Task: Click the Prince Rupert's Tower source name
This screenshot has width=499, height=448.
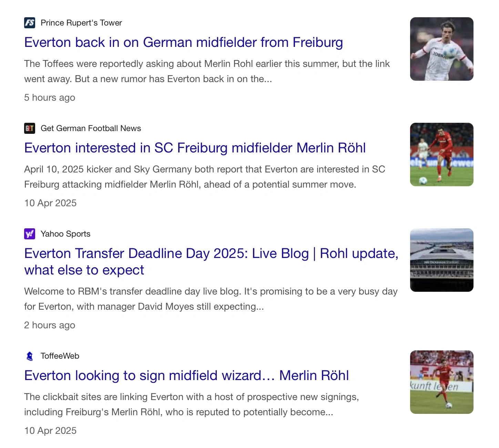Action: [x=81, y=23]
